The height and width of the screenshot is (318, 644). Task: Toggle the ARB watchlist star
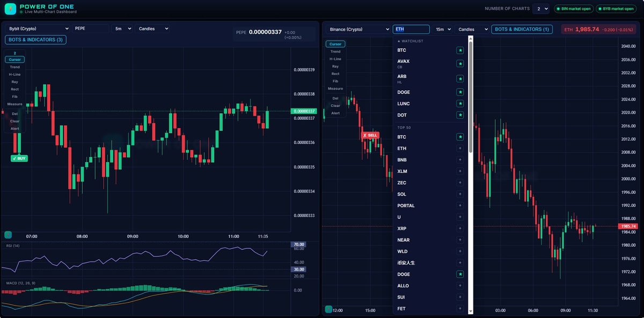pyautogui.click(x=460, y=78)
